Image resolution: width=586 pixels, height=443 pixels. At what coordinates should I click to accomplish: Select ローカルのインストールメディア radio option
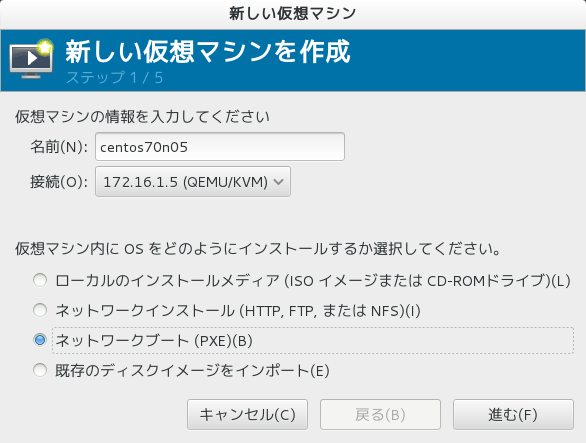click(x=40, y=280)
